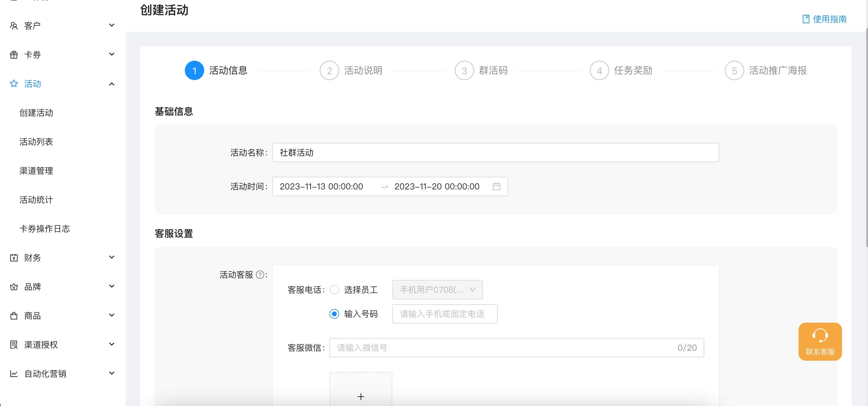Collapse the 活动 menu chevron
Viewport: 868px width, 406px height.
111,84
